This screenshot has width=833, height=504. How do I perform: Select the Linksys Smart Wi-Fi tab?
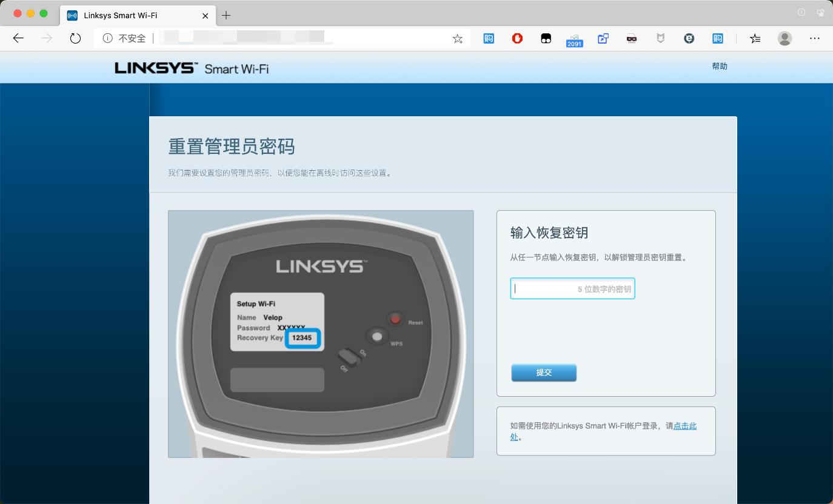[x=138, y=15]
